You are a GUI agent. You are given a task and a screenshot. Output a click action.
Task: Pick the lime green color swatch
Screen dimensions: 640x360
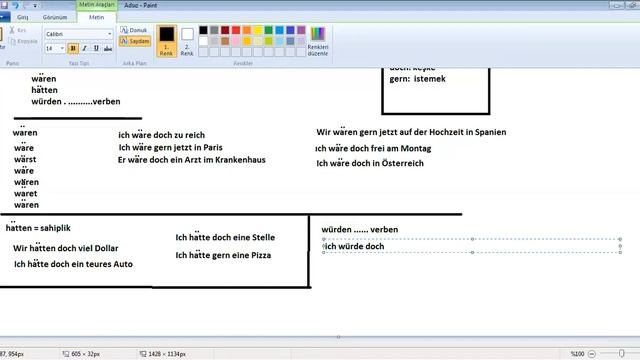269,41
